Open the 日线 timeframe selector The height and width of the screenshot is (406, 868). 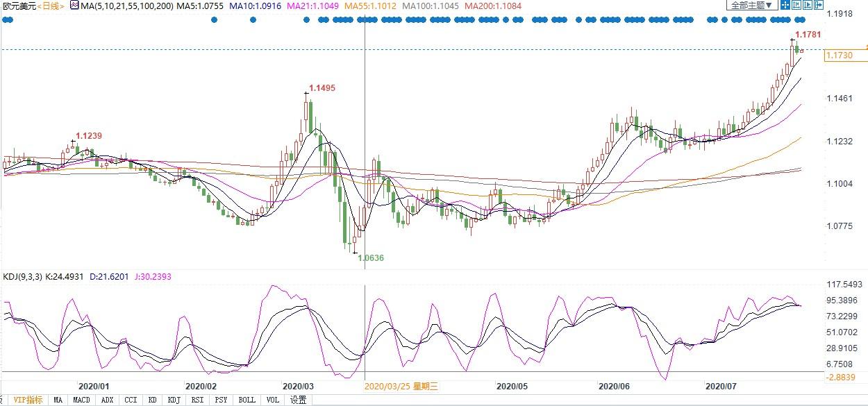[51, 6]
